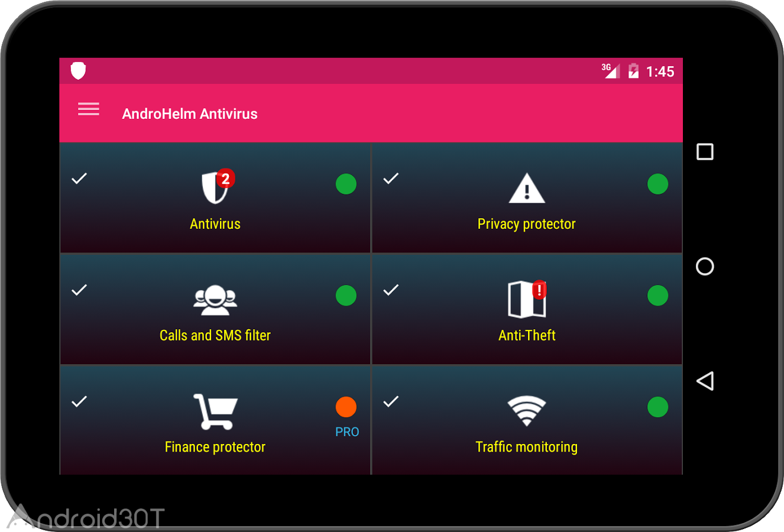Open the Anti-Theft map icon
The height and width of the screenshot is (532, 784).
pyautogui.click(x=527, y=299)
